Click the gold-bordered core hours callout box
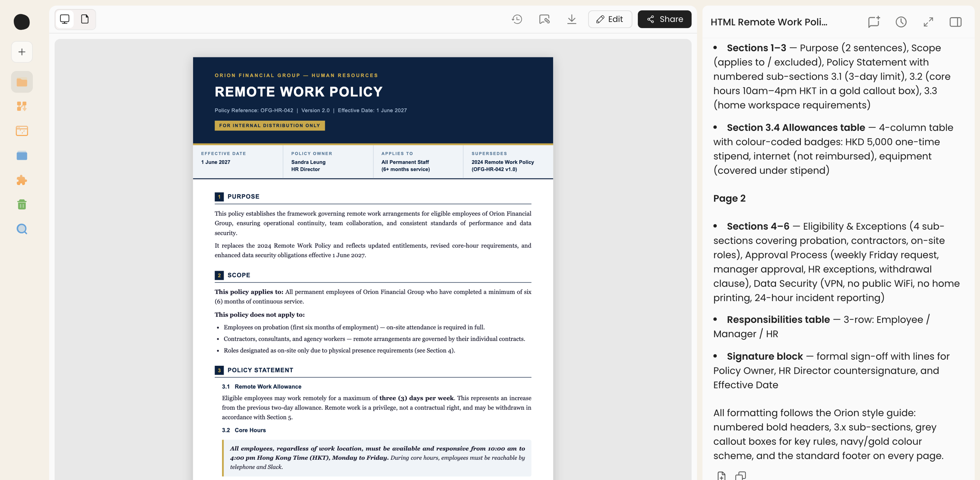 (377, 458)
